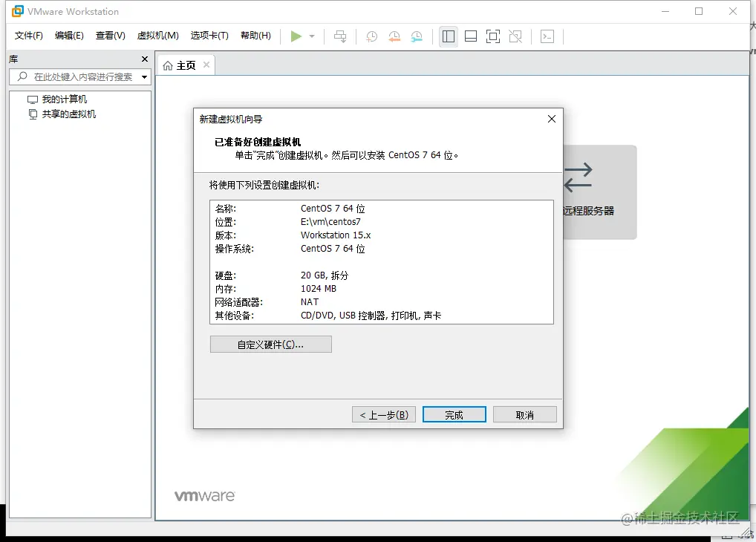Open the snapshot manager wrench icon
Viewport: 756px width, 542px height.
(x=417, y=36)
